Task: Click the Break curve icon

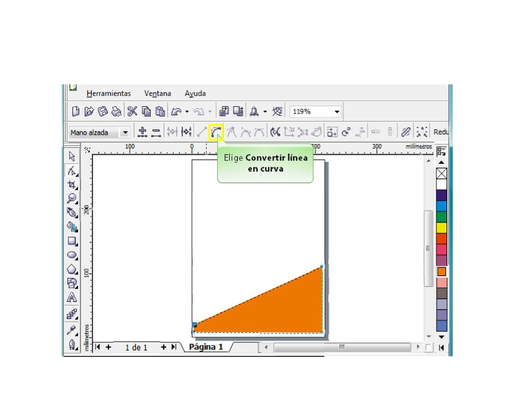Action: (187, 132)
